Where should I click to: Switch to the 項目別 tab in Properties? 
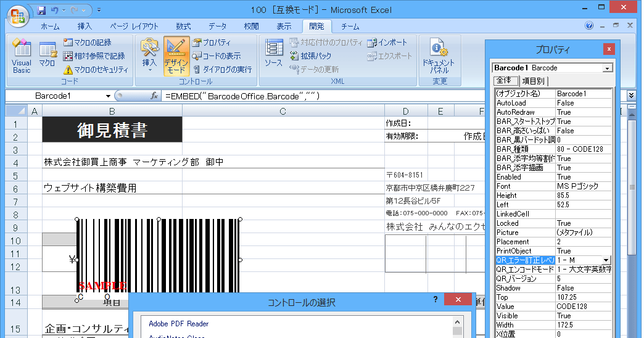(533, 81)
